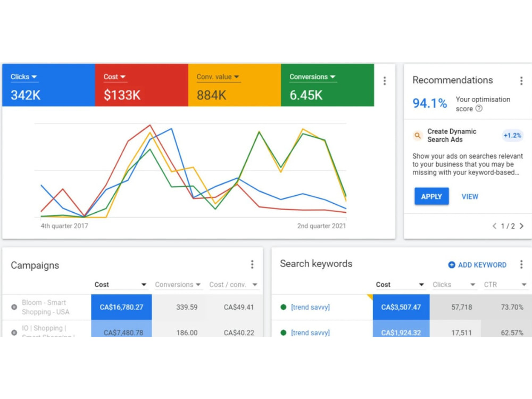Select the green 6.45K conversions tile
The height and width of the screenshot is (399, 532).
click(327, 85)
